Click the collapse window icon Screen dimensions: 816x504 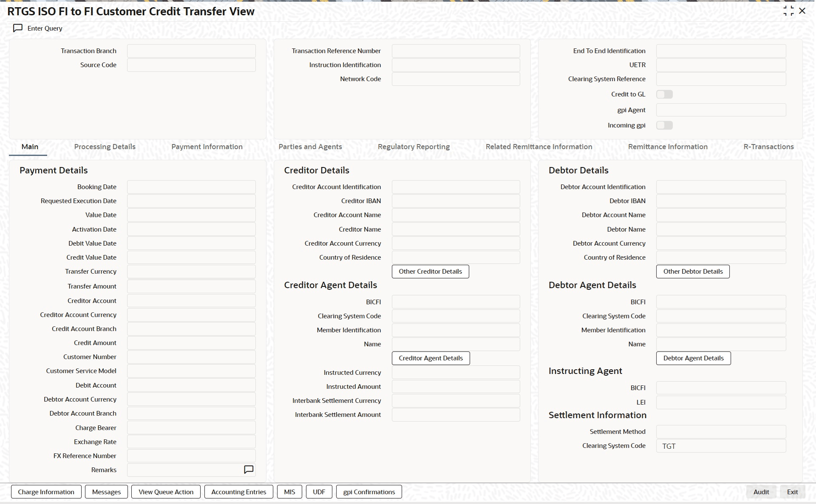tap(788, 11)
